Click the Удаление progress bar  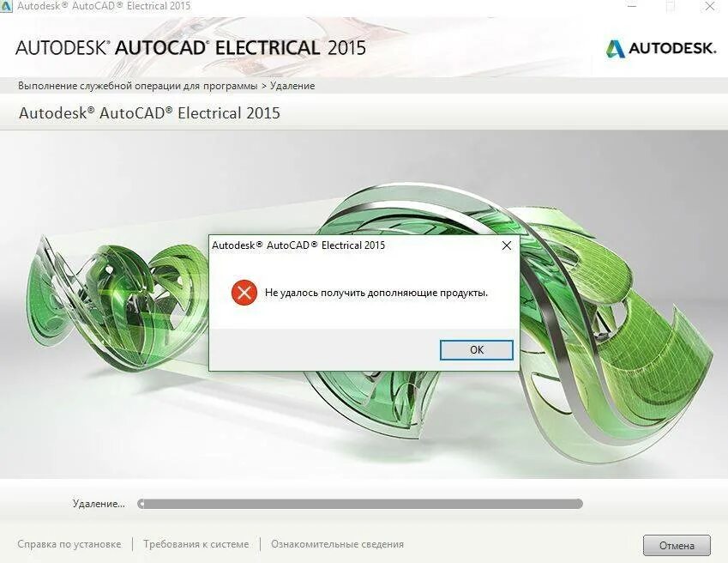pos(360,504)
